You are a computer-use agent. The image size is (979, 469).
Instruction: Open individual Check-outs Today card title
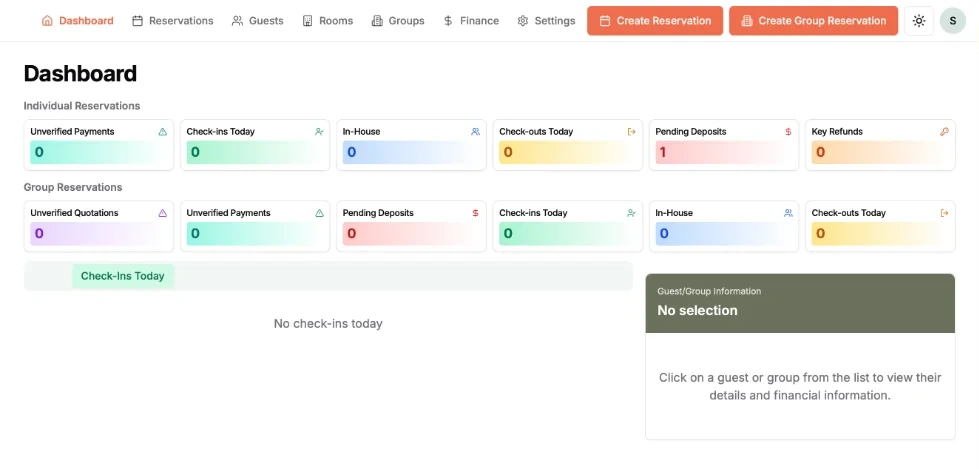(x=536, y=132)
